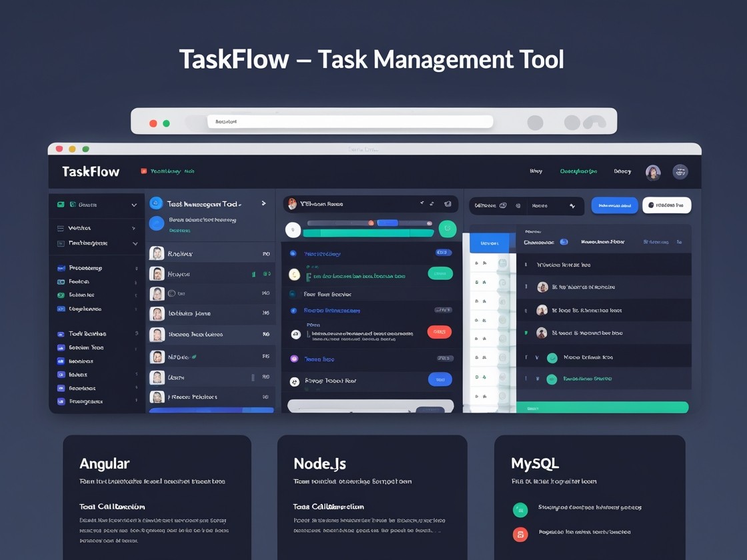747x560 pixels.
Task: Click the TaskFlow logo in the app header
Action: point(91,171)
